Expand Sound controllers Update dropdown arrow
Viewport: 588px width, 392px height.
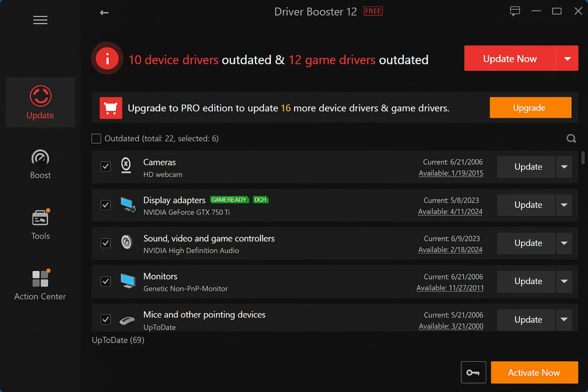(x=564, y=243)
